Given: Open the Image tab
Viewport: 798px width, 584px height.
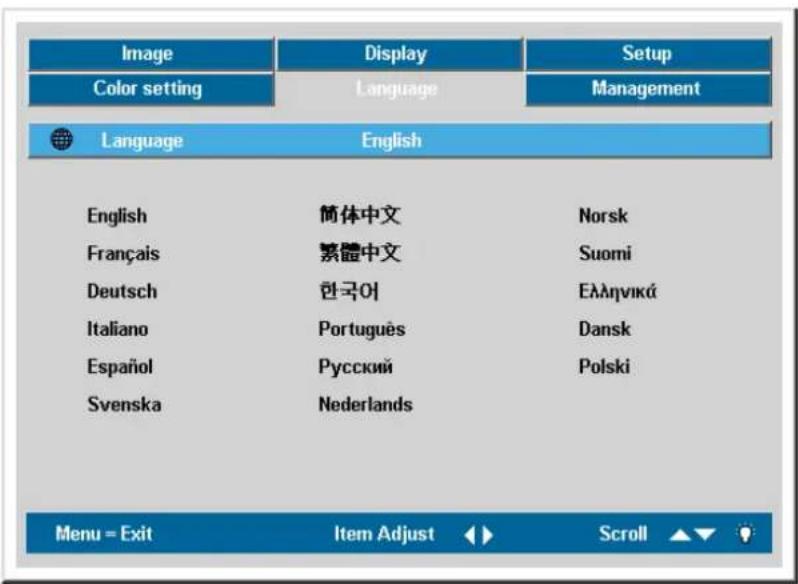Looking at the screenshot, I should point(151,54).
